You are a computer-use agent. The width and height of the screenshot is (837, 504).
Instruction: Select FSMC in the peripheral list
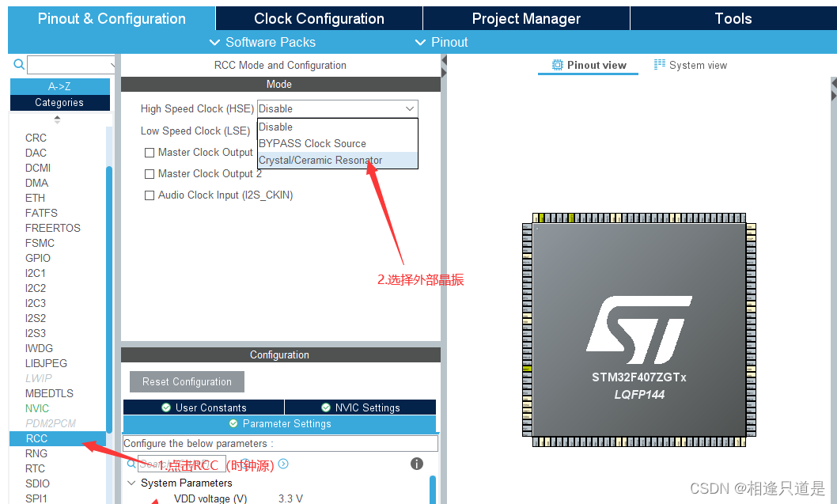click(x=40, y=243)
